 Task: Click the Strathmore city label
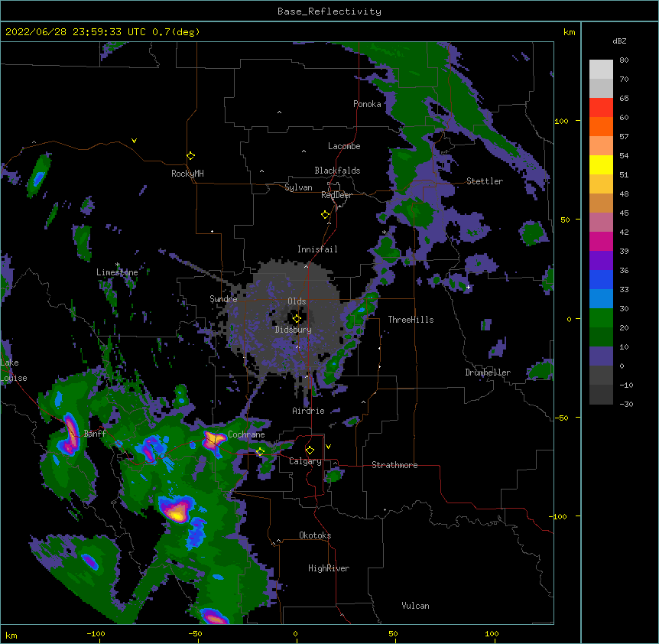click(x=394, y=465)
